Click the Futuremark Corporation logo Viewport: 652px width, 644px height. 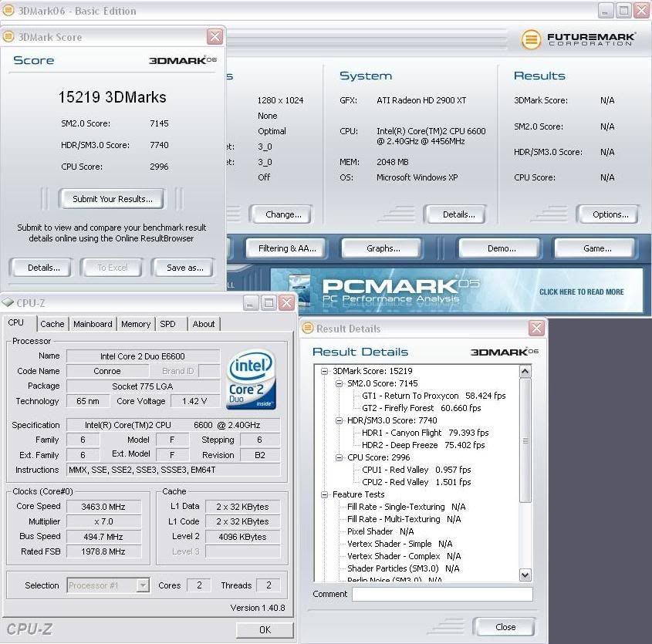[578, 39]
